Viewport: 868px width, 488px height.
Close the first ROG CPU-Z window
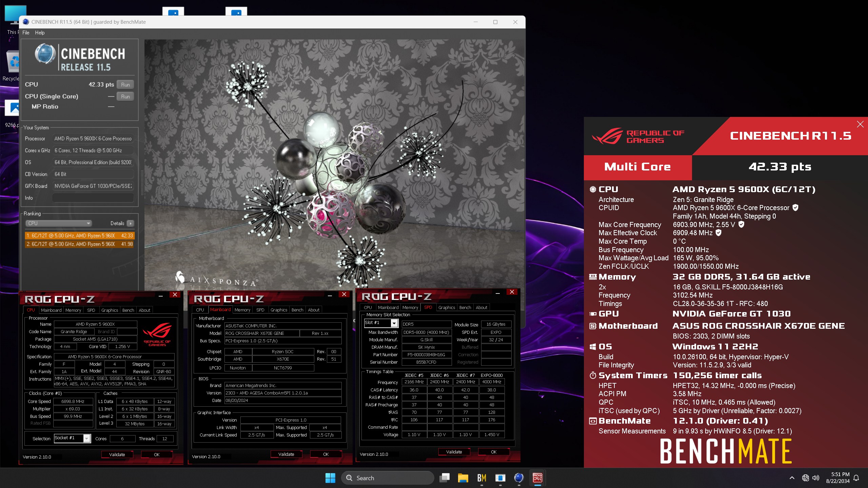[x=175, y=294]
